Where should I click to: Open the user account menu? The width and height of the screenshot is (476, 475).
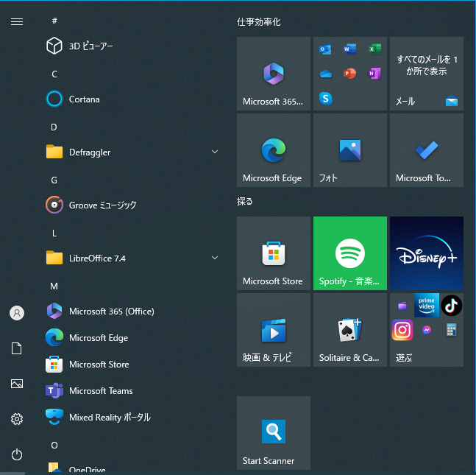pos(17,313)
